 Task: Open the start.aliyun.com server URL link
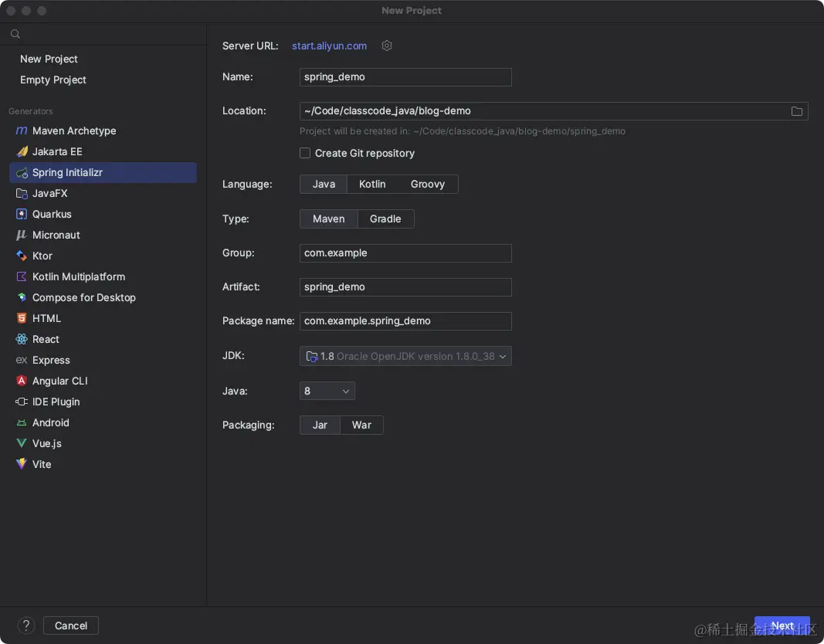coord(330,46)
